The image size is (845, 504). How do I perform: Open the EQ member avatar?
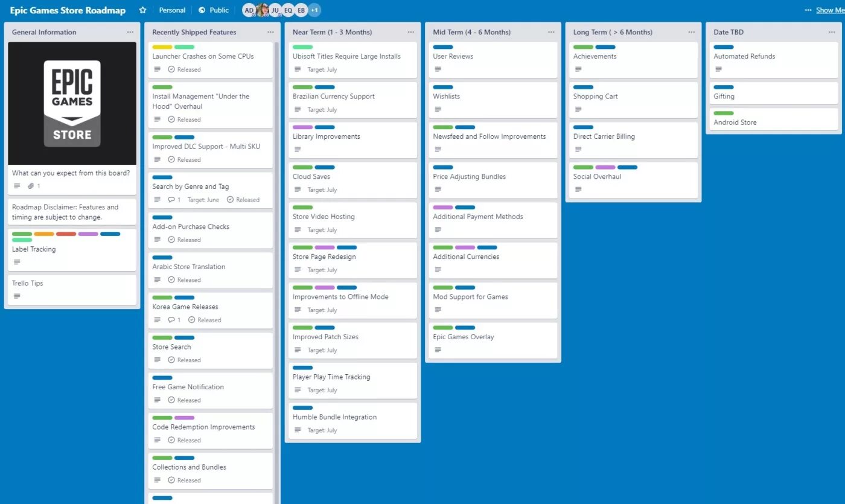pyautogui.click(x=288, y=10)
